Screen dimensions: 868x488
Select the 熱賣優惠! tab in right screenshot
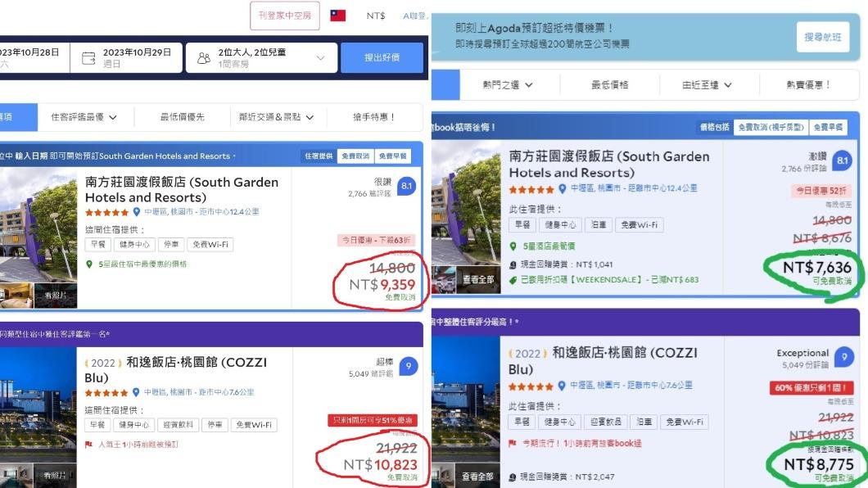(x=807, y=85)
